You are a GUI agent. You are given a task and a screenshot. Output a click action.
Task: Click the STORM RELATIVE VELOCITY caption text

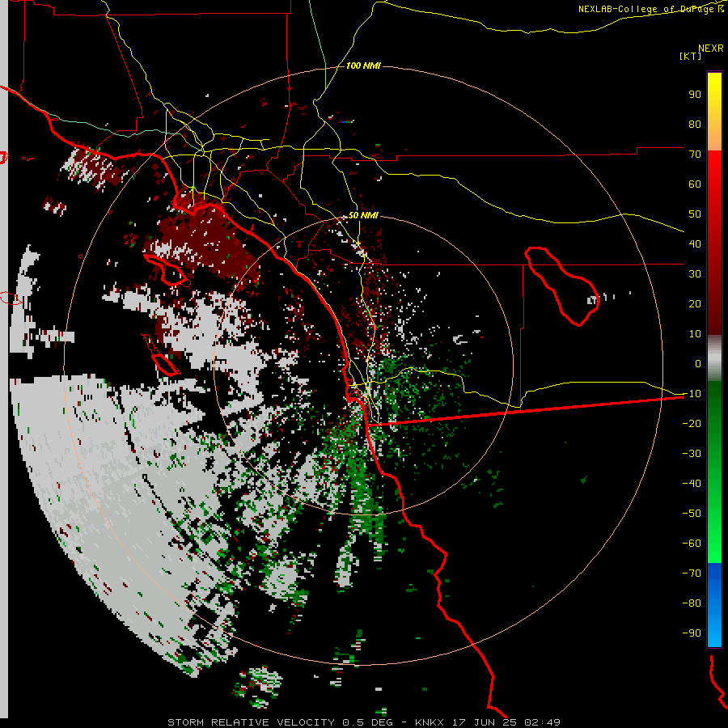tap(251, 722)
